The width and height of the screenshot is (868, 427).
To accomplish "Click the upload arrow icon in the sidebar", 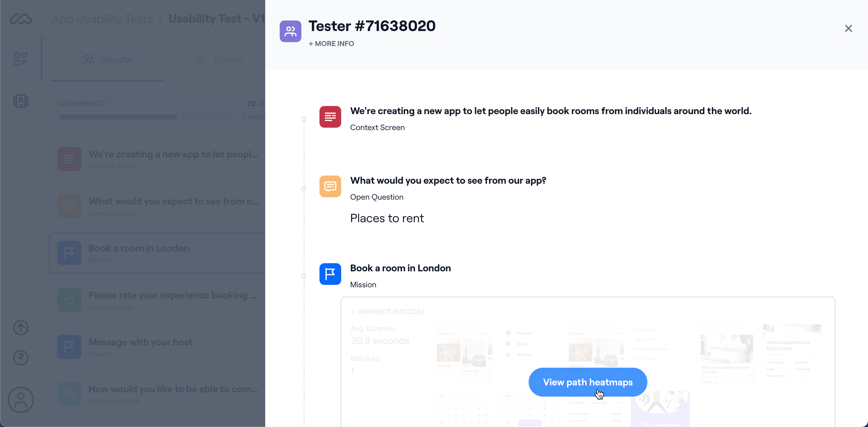I will 20,328.
